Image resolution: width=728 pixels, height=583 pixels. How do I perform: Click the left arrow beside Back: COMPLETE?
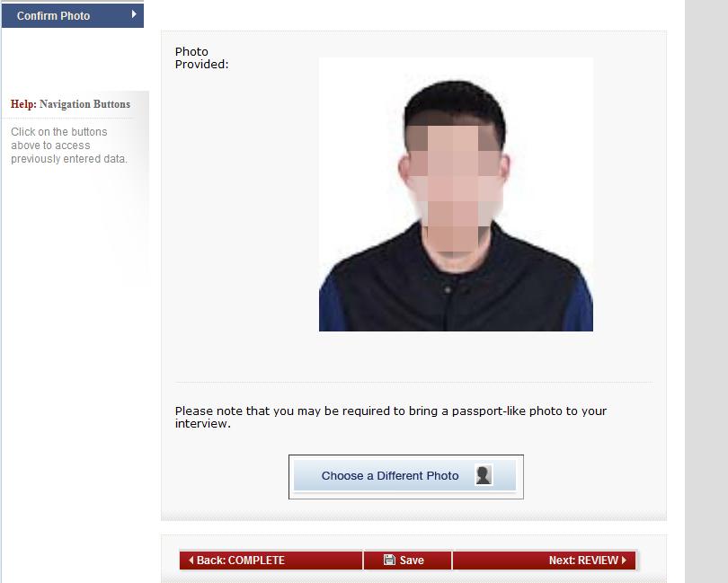[191, 561]
